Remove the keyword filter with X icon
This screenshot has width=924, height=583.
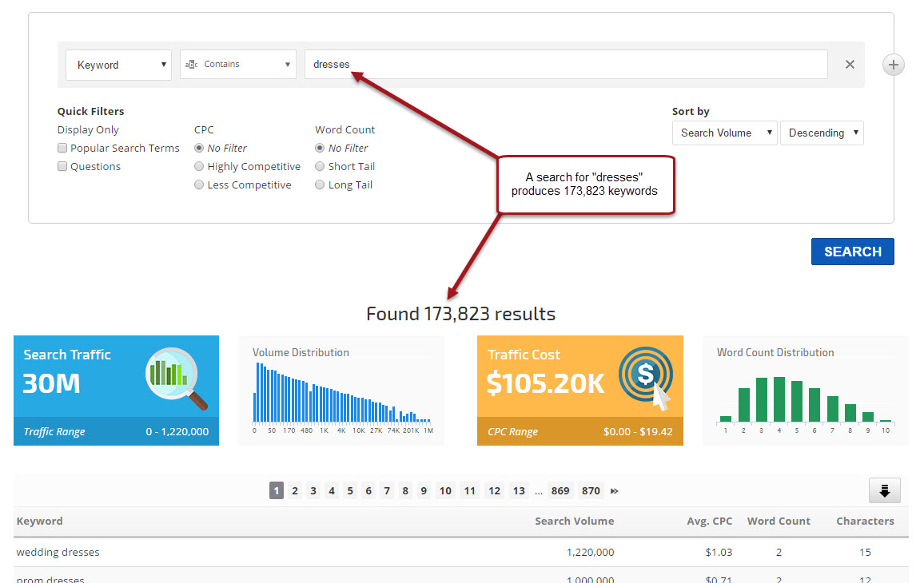coord(850,65)
